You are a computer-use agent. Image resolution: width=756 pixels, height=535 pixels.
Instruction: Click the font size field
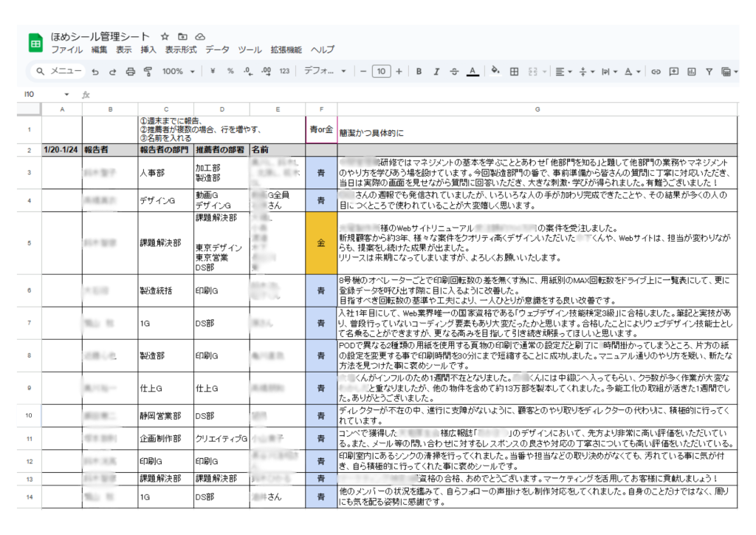381,72
